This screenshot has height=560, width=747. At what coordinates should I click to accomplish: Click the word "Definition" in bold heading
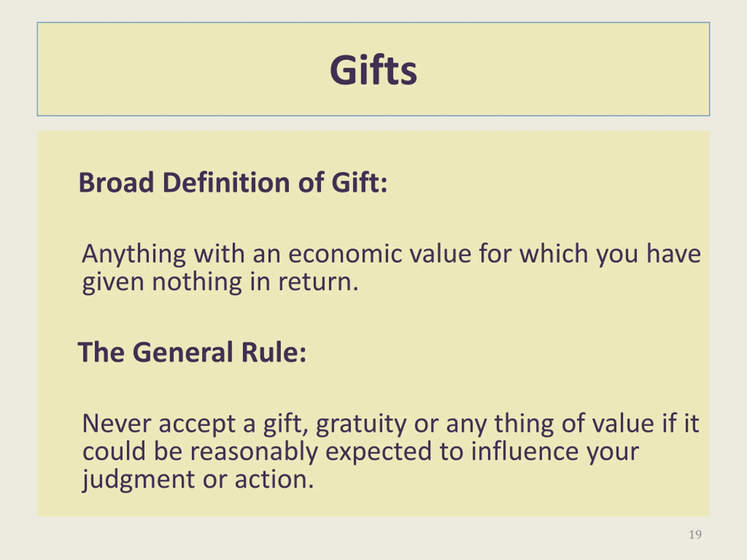(x=226, y=183)
